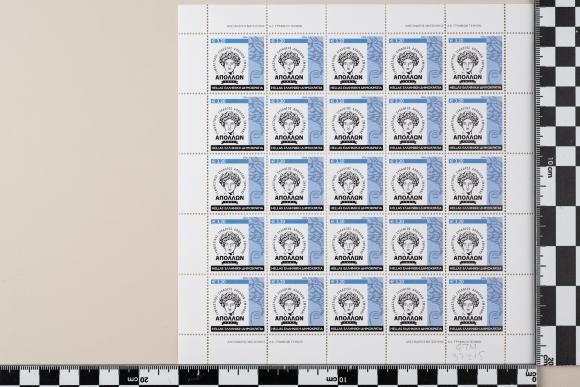Select the last stamp in the bottom row
The height and width of the screenshot is (387, 580).
[475, 304]
